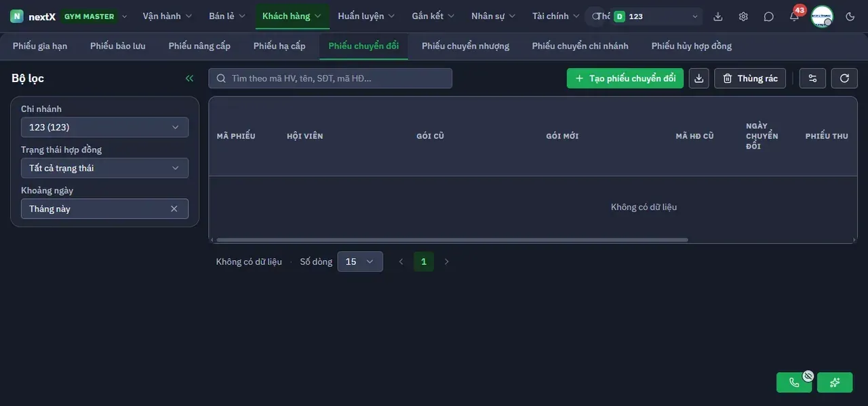Switch to Phiếu bảo lưu tab
This screenshot has height=406, width=868.
point(118,46)
